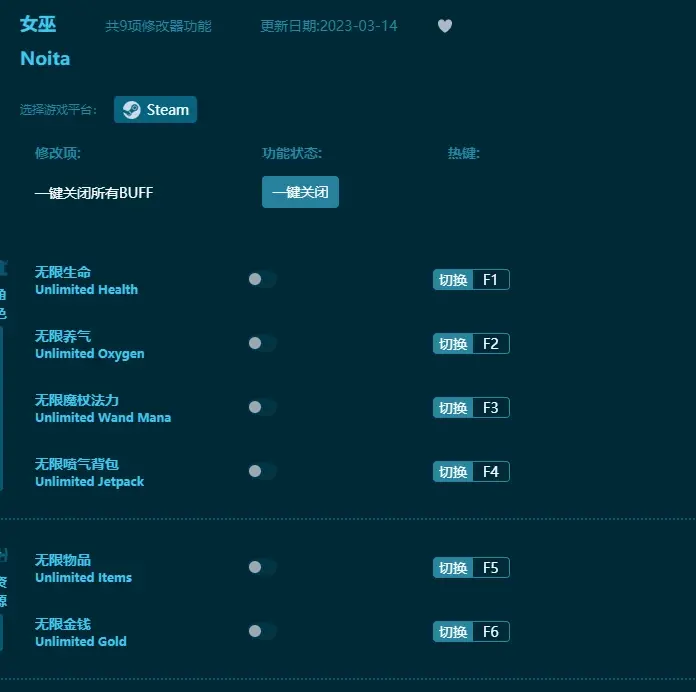This screenshot has width=696, height=692.
Task: Click the F3 hotkey field
Action: 490,407
